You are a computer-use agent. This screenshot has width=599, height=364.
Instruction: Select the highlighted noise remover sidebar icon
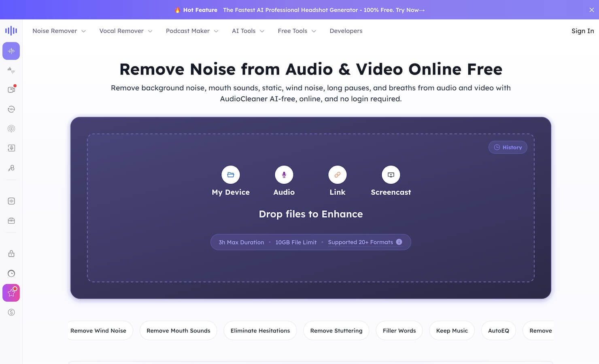11,51
